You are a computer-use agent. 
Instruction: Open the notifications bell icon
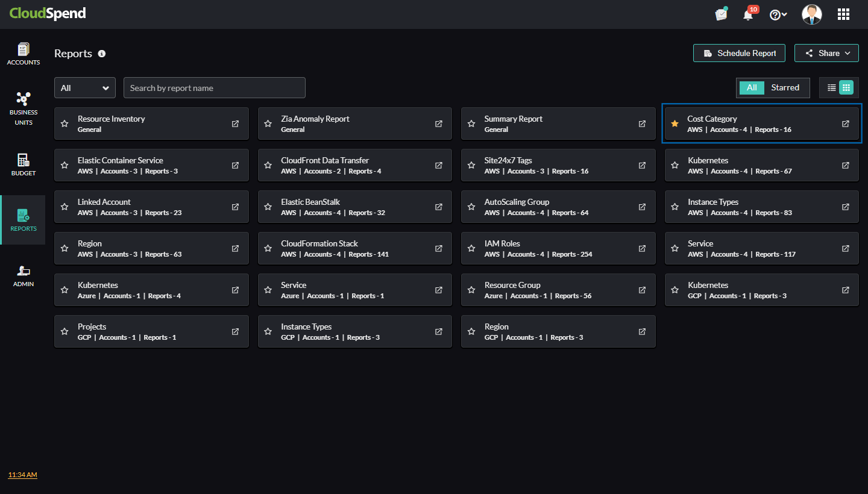(x=748, y=15)
